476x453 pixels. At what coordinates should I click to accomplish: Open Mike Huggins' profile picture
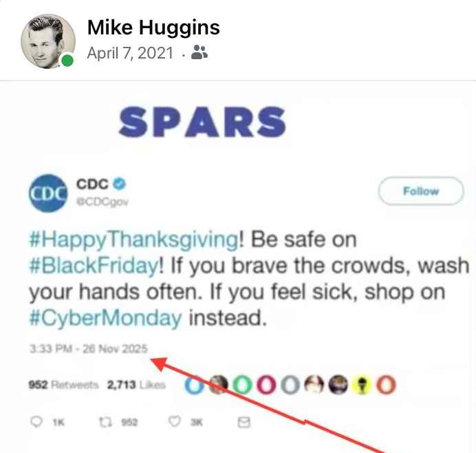coord(48,41)
